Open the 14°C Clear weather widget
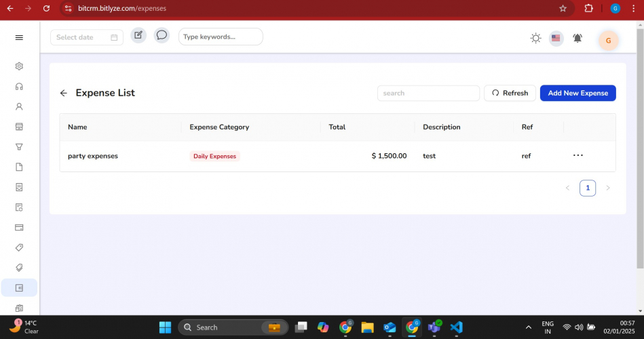Image resolution: width=644 pixels, height=339 pixels. tap(24, 327)
